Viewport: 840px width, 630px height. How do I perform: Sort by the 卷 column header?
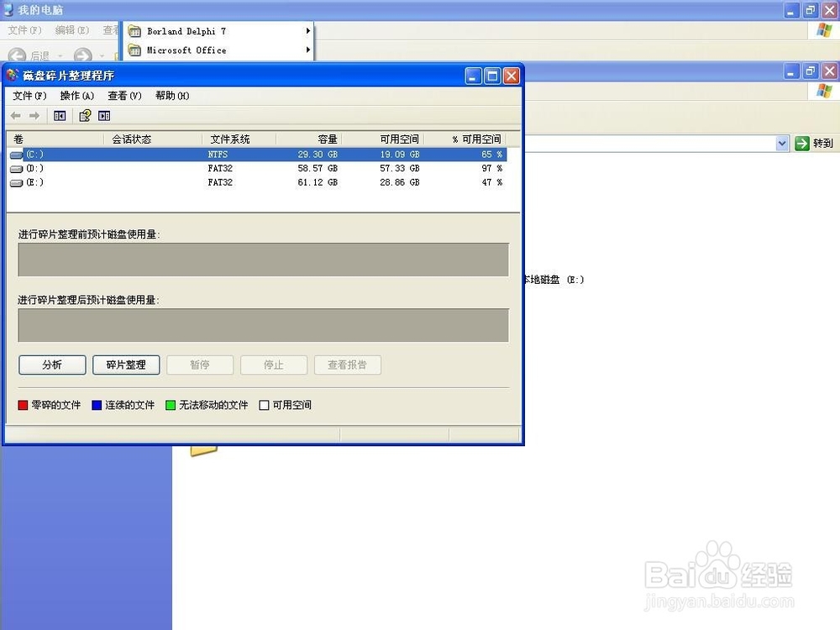[x=55, y=139]
